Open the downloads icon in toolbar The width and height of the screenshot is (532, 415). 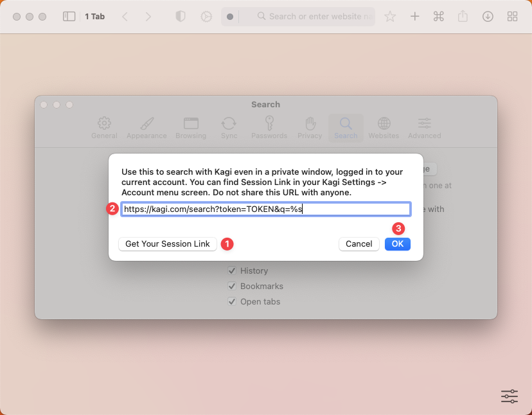pos(488,17)
